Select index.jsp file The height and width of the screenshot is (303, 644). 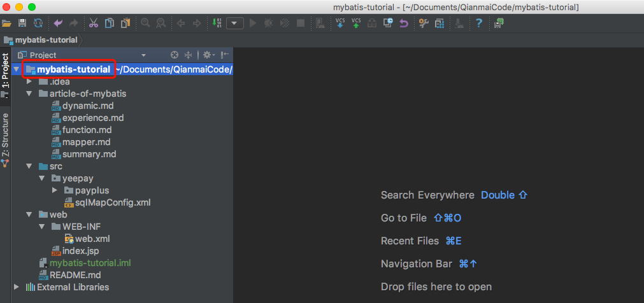point(80,251)
